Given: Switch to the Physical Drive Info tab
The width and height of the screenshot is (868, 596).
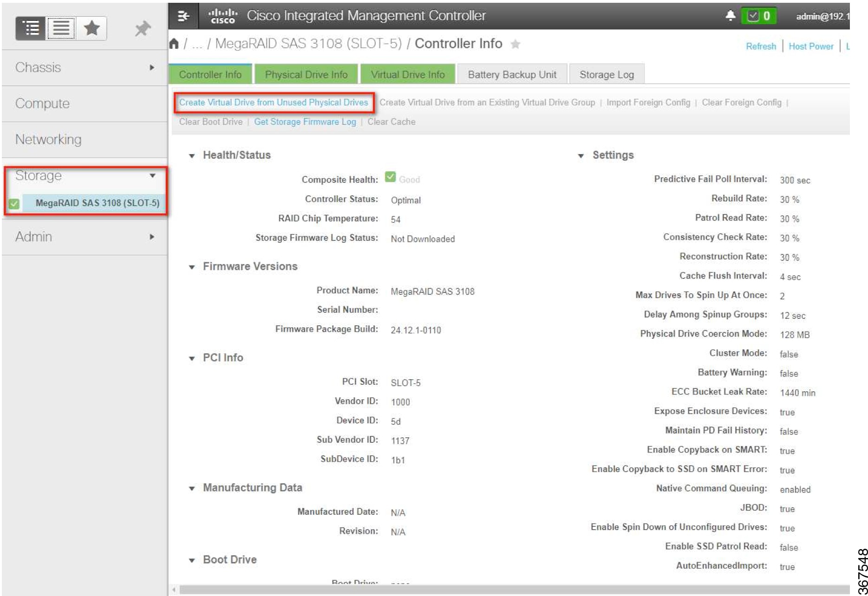Looking at the screenshot, I should pyautogui.click(x=306, y=74).
